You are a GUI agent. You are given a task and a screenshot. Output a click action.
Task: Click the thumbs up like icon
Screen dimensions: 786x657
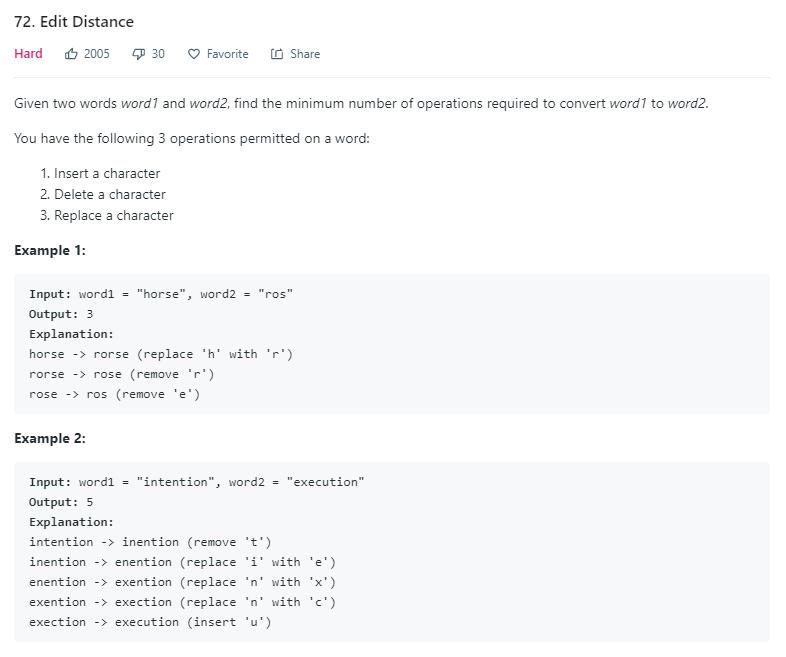tap(71, 54)
